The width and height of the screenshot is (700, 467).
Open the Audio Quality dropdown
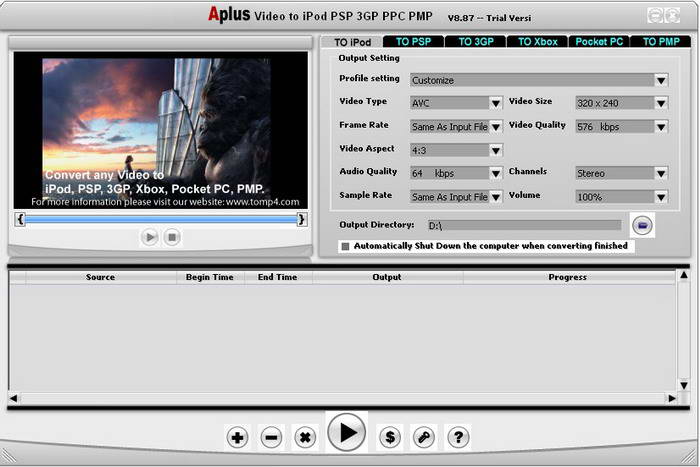tap(496, 173)
